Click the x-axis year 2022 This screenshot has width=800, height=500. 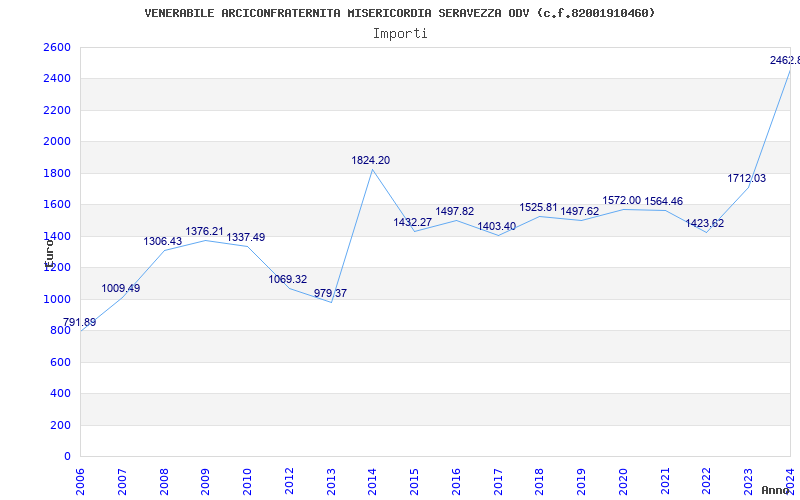(707, 482)
